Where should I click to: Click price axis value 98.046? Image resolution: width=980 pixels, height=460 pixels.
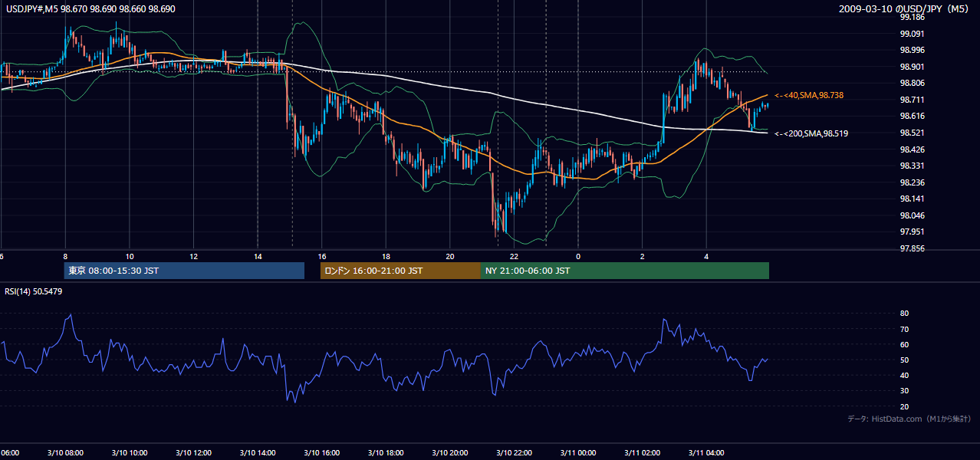[913, 215]
